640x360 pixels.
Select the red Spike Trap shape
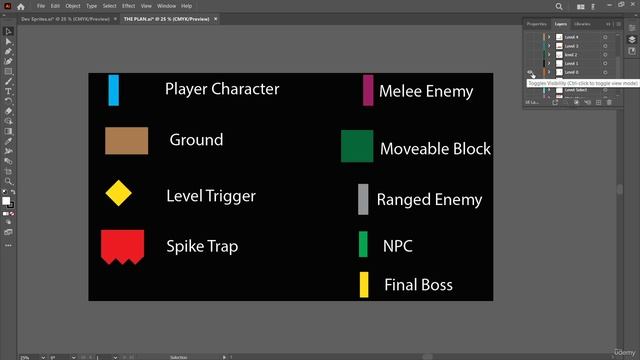click(x=122, y=247)
